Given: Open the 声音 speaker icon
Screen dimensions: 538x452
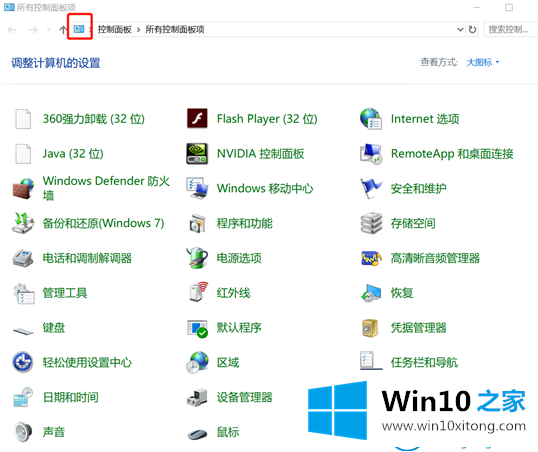Looking at the screenshot, I should pyautogui.click(x=23, y=432).
